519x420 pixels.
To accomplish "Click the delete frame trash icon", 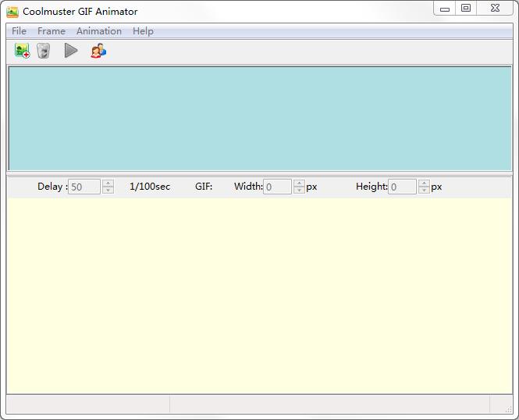I will tap(44, 51).
